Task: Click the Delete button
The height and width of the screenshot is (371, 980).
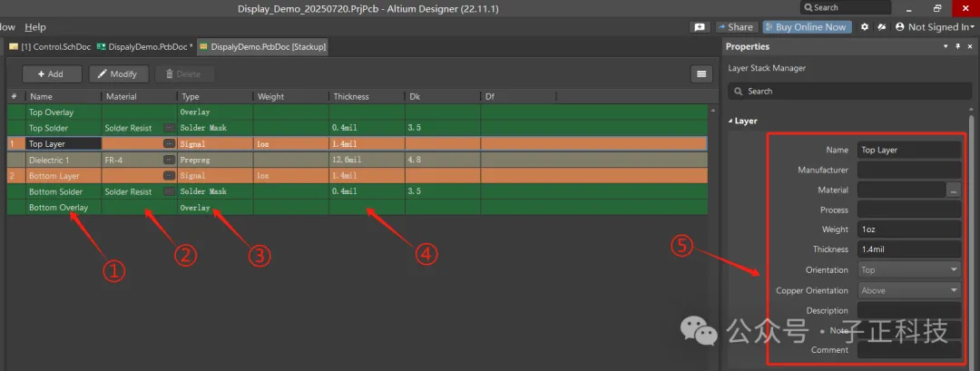Action: (184, 73)
